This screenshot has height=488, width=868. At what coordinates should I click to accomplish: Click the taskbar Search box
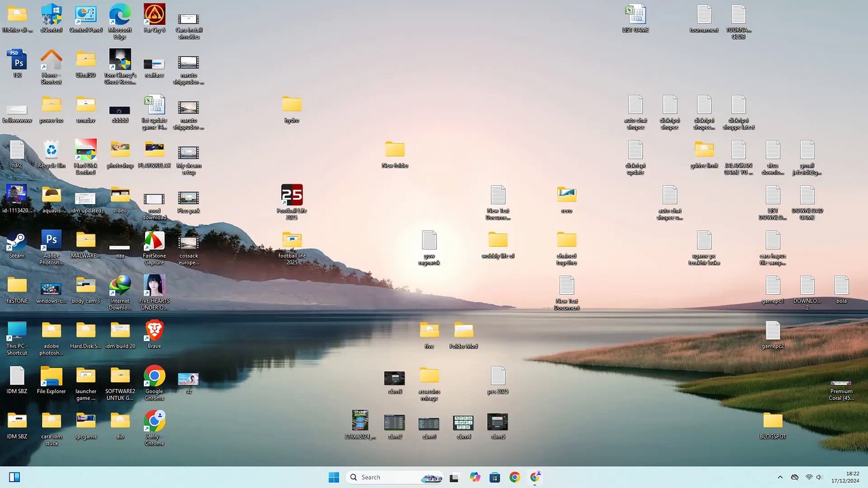click(x=395, y=477)
